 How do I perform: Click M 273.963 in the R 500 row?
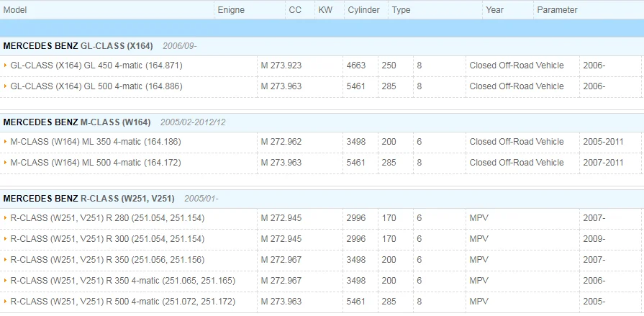pos(281,302)
